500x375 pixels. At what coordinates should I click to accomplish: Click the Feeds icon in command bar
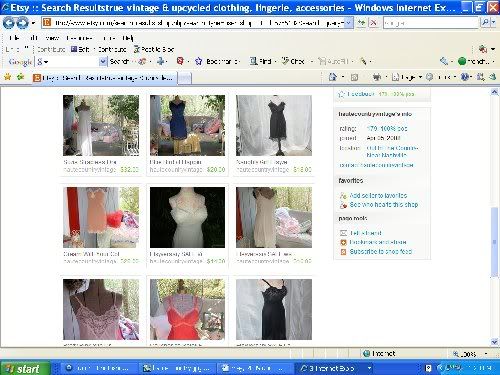[x=354, y=77]
